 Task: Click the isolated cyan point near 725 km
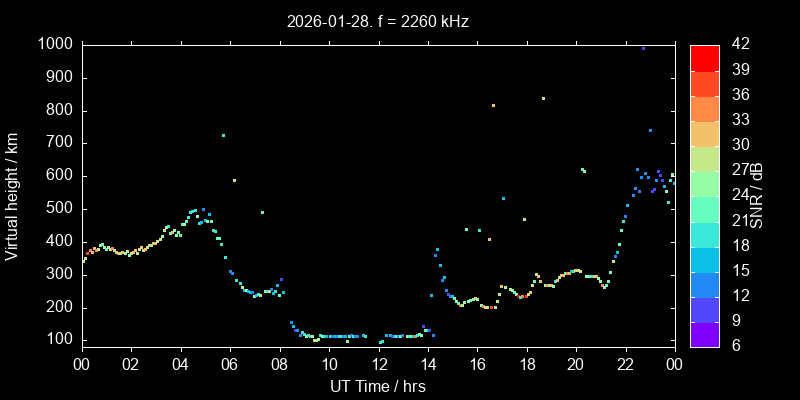(x=223, y=135)
